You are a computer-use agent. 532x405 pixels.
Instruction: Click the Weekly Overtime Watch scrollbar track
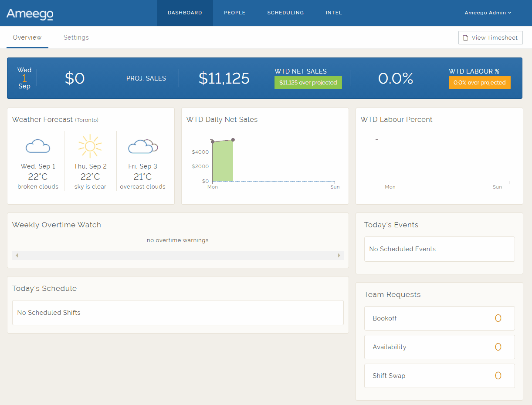pos(178,255)
